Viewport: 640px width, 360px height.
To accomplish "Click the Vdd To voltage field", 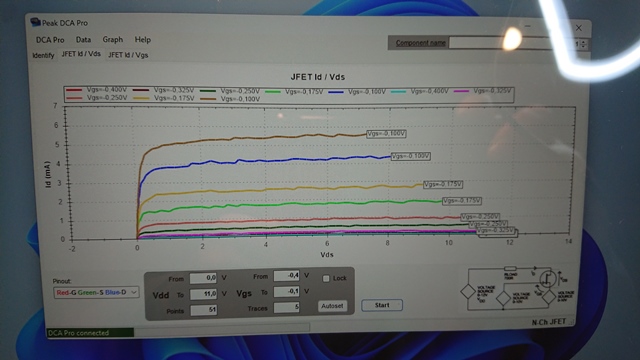I will tap(203, 294).
